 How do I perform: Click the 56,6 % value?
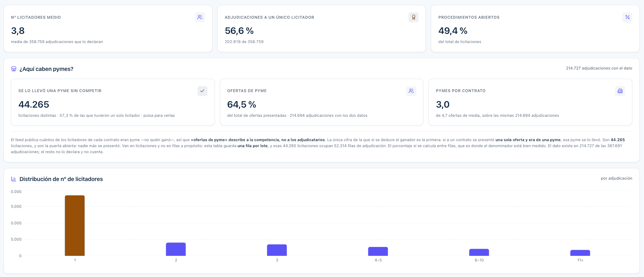click(239, 31)
